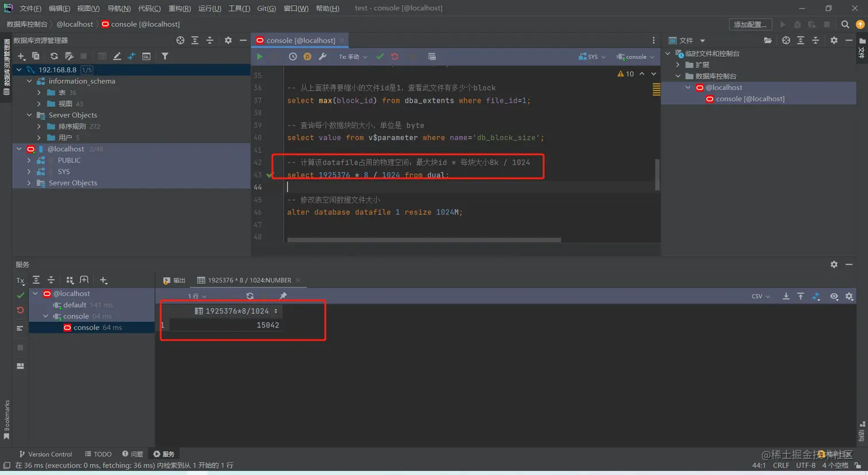Viewport: 868px width, 475px height.
Task: Click the wrench settings icon in console toolbar
Action: click(x=323, y=57)
